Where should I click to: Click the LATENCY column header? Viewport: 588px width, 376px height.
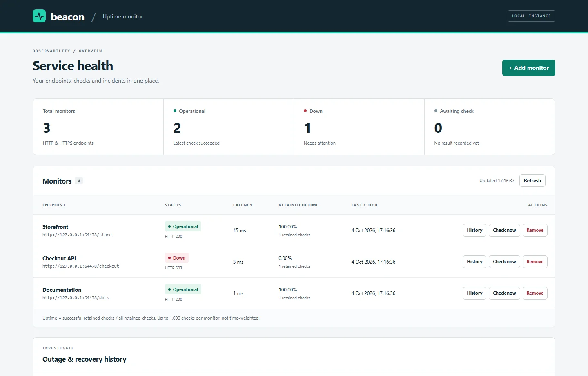(x=243, y=205)
